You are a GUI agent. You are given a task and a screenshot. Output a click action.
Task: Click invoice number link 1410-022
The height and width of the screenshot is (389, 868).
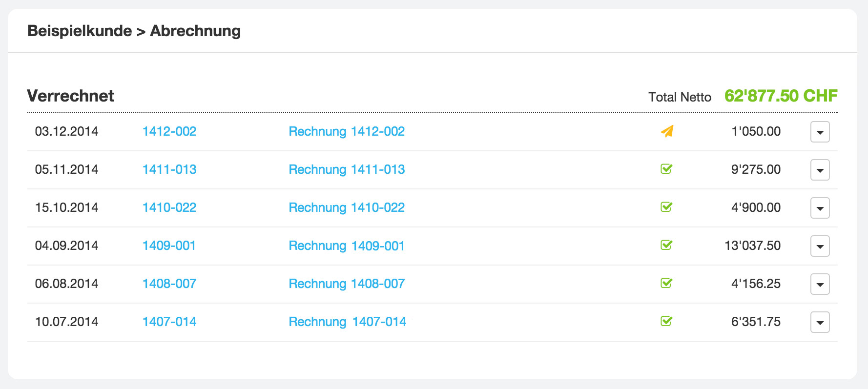pyautogui.click(x=169, y=207)
